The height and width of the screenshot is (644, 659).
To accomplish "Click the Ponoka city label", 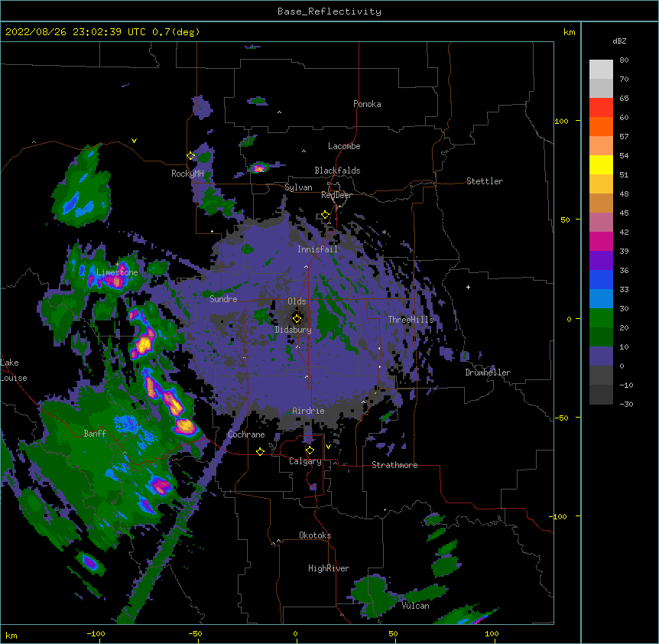I will click(367, 104).
